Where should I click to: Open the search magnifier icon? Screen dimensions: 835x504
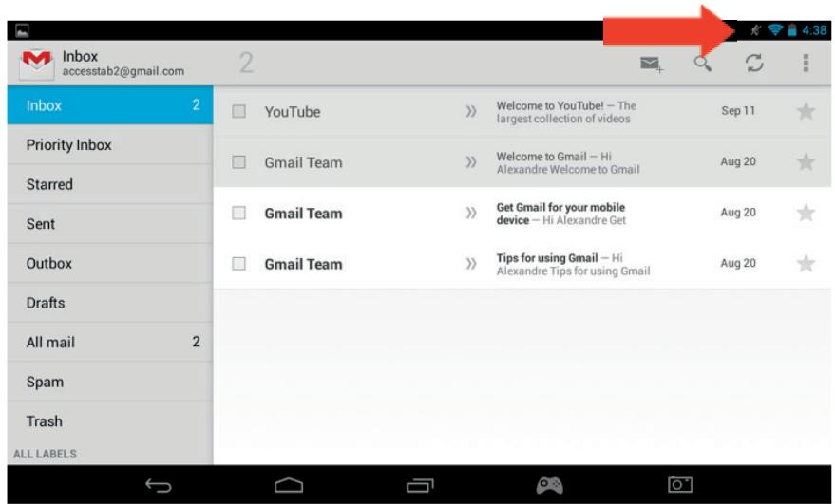(702, 64)
